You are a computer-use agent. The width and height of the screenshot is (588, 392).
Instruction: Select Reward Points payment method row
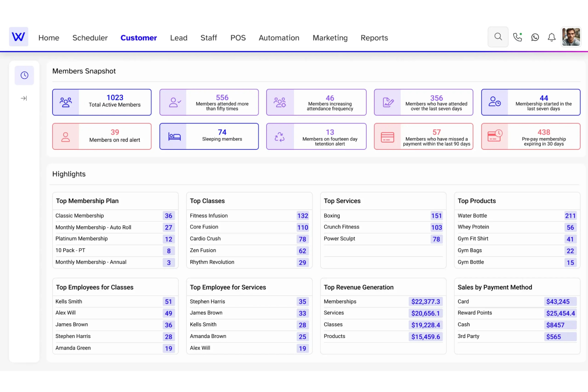517,313
